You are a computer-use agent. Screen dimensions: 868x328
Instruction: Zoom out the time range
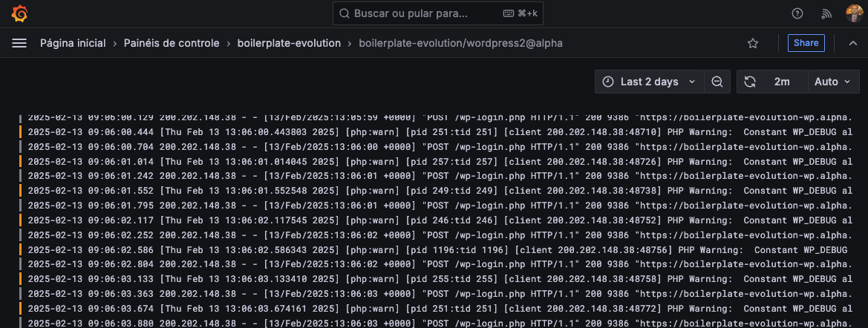pyautogui.click(x=717, y=82)
